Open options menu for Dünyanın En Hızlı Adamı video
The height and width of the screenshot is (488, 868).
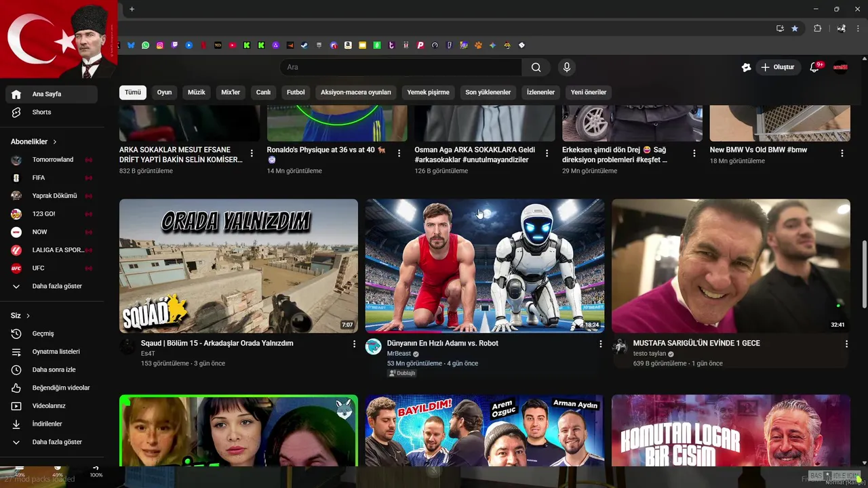(x=600, y=344)
